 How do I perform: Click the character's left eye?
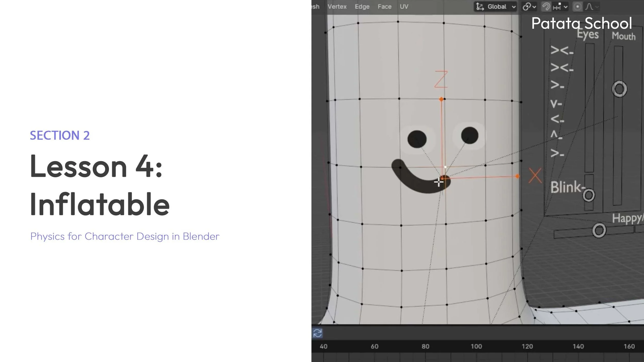coord(417,139)
